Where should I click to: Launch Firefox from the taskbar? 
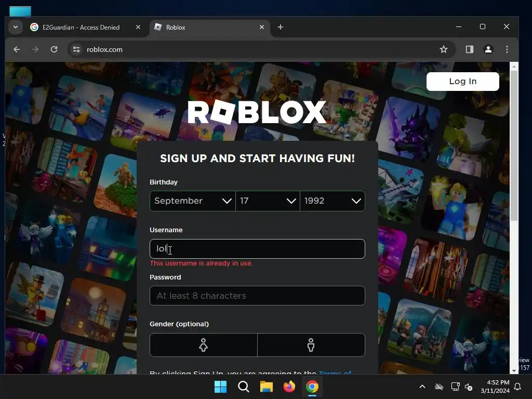pyautogui.click(x=289, y=387)
